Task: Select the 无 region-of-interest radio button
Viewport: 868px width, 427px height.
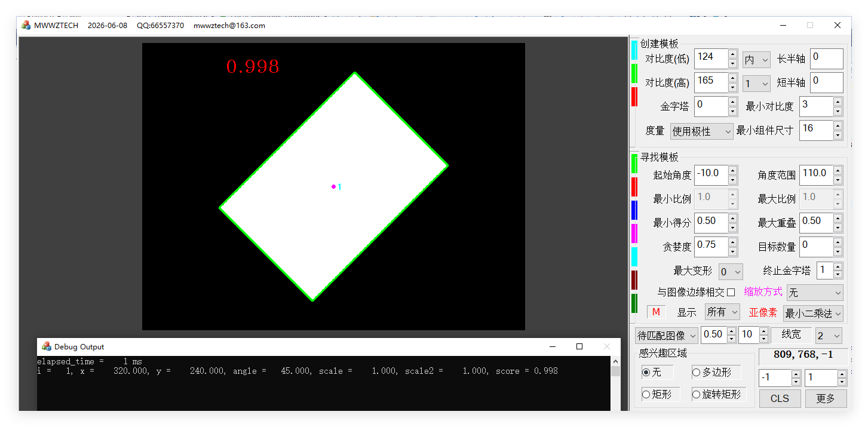Action: click(646, 372)
